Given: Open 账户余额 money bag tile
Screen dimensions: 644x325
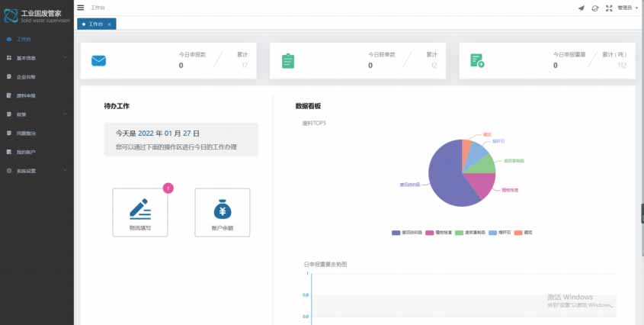Looking at the screenshot, I should [x=222, y=211].
